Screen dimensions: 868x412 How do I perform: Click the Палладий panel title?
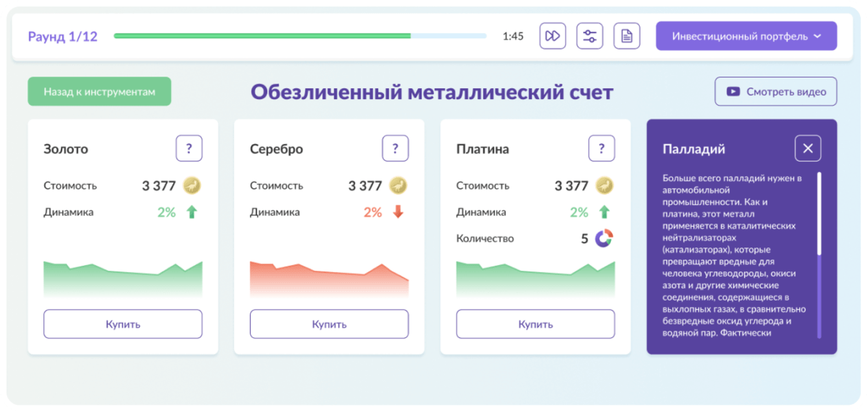694,149
